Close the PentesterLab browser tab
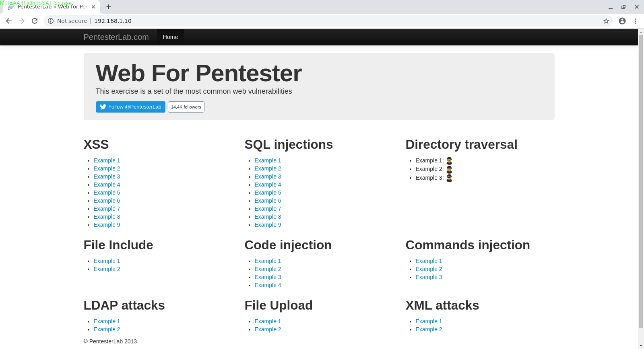 93,7
